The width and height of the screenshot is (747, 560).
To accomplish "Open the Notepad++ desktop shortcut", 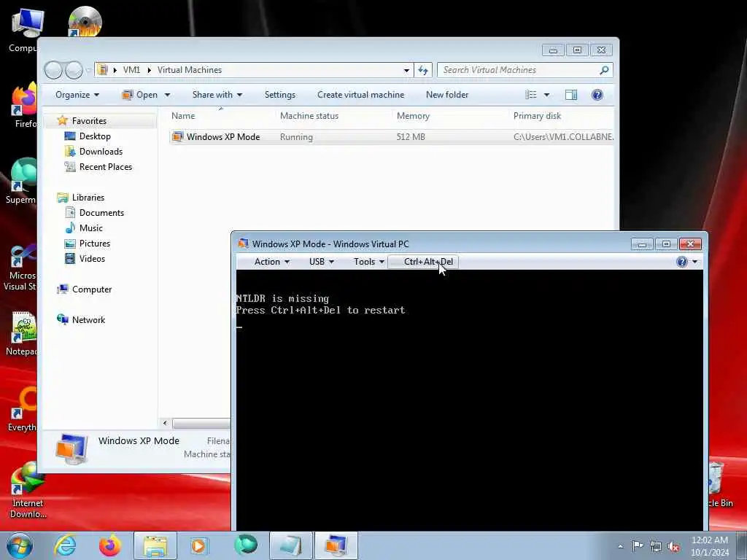I will pos(21,333).
